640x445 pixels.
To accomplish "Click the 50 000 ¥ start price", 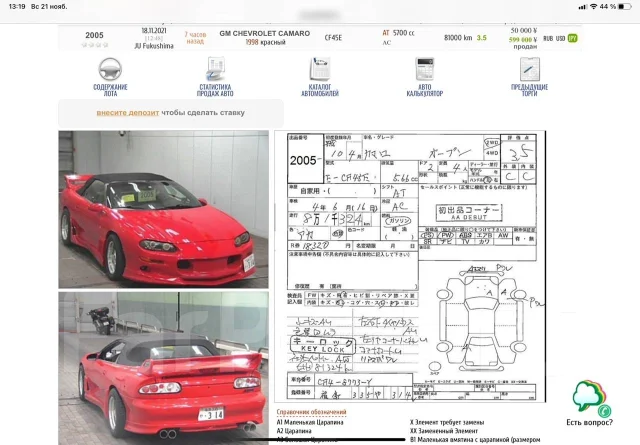I will point(524,31).
